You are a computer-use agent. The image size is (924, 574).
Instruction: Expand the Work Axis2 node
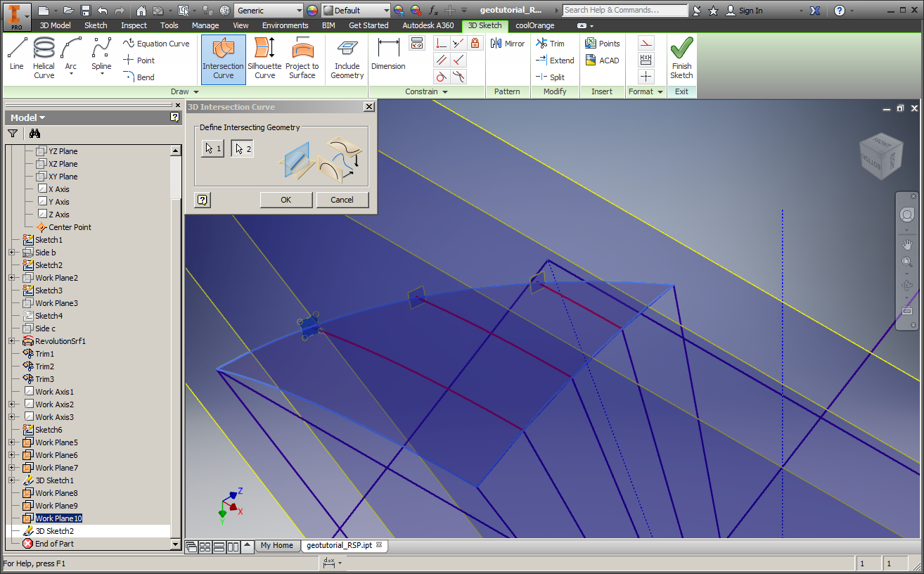pos(11,404)
